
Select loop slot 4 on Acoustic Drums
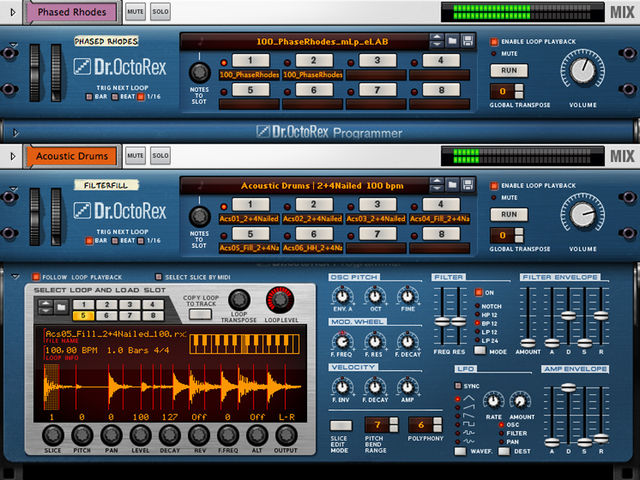tap(441, 204)
